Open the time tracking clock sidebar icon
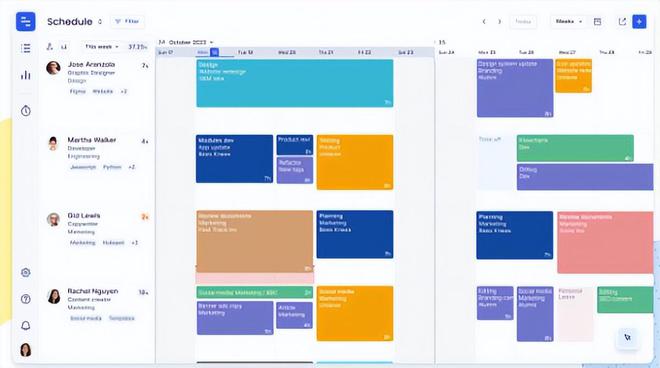The height and width of the screenshot is (368, 660). pyautogui.click(x=26, y=111)
